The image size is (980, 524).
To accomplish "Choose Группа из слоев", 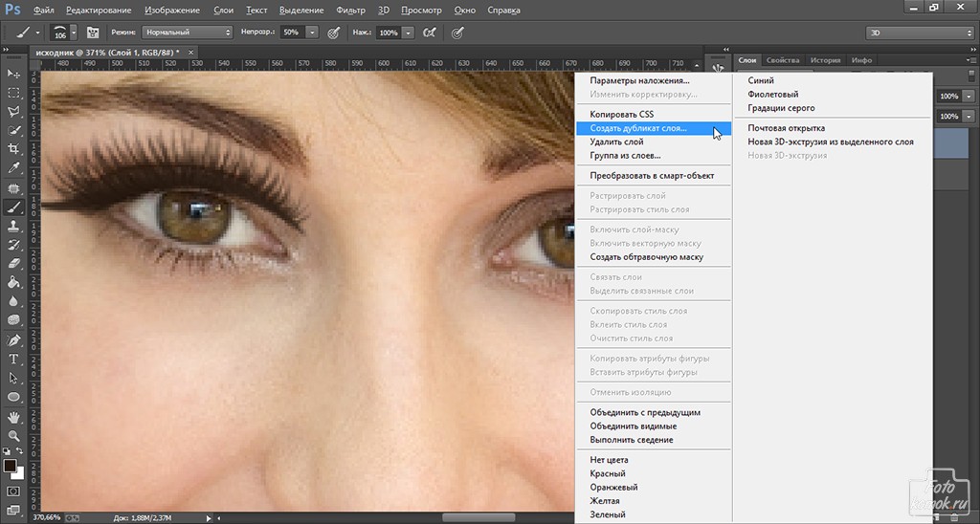I will point(653,156).
